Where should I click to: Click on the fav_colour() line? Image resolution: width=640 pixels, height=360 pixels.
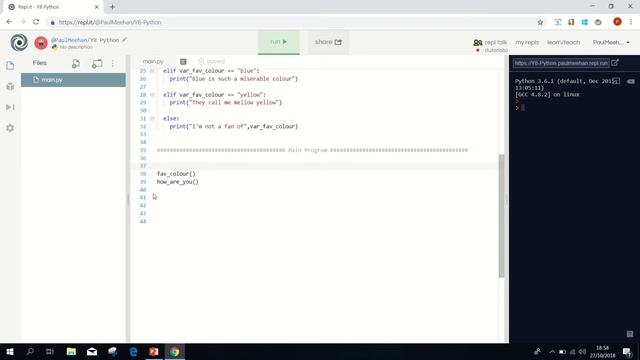tap(176, 174)
